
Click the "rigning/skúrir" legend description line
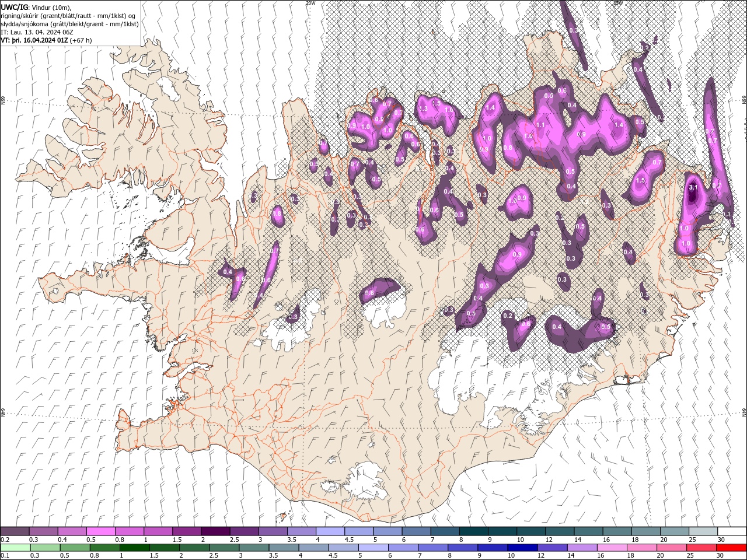[68, 16]
